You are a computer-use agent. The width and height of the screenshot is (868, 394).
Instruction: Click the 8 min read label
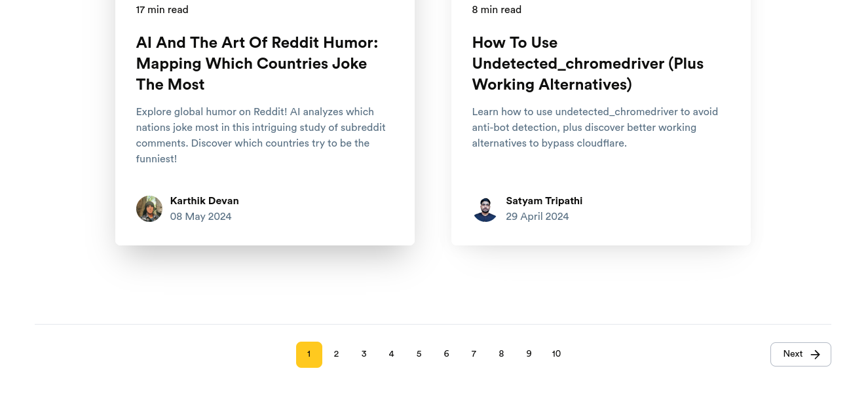(497, 10)
